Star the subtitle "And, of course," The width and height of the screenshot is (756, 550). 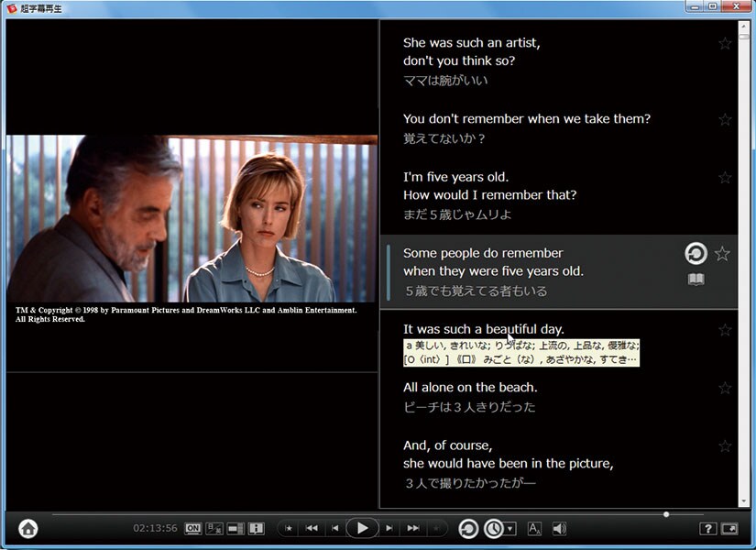pos(725,446)
